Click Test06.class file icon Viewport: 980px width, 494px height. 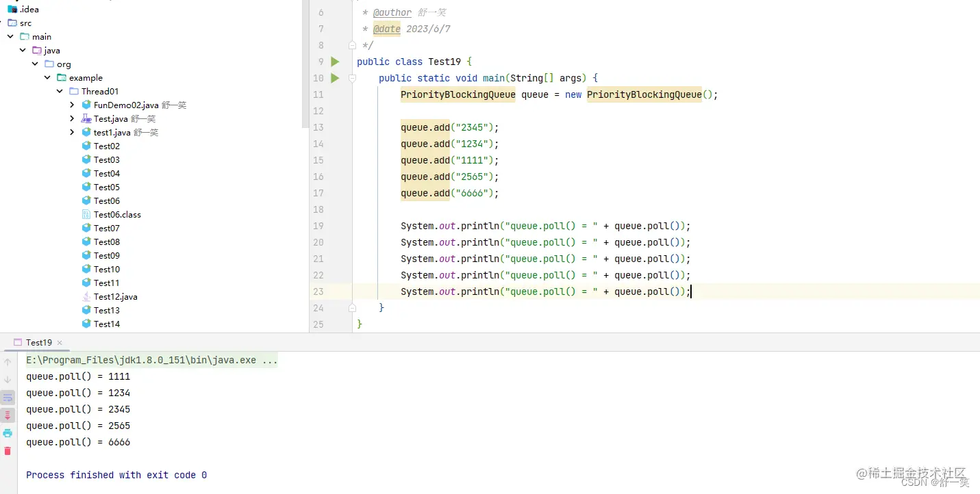pos(86,214)
